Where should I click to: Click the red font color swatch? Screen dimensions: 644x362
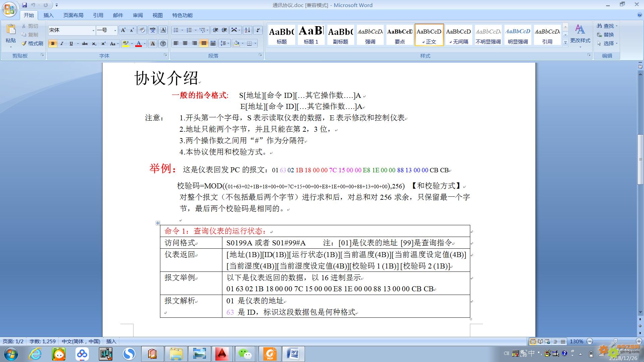pyautogui.click(x=139, y=44)
